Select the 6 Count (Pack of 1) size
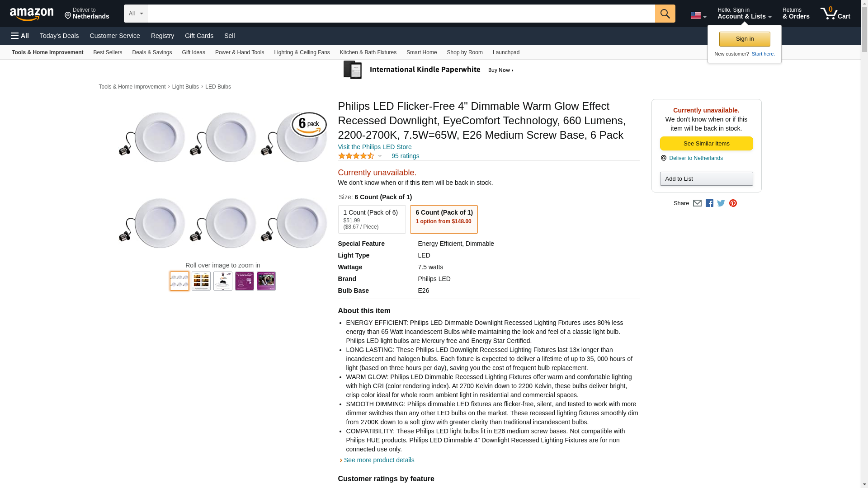868x488 pixels. tap(443, 219)
